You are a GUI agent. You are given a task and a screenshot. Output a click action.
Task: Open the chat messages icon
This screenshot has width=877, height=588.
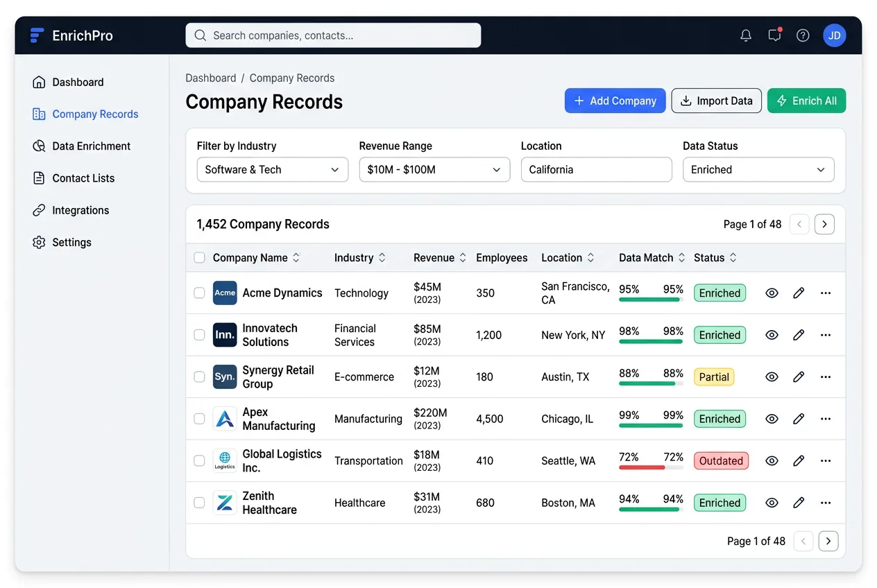(x=774, y=35)
